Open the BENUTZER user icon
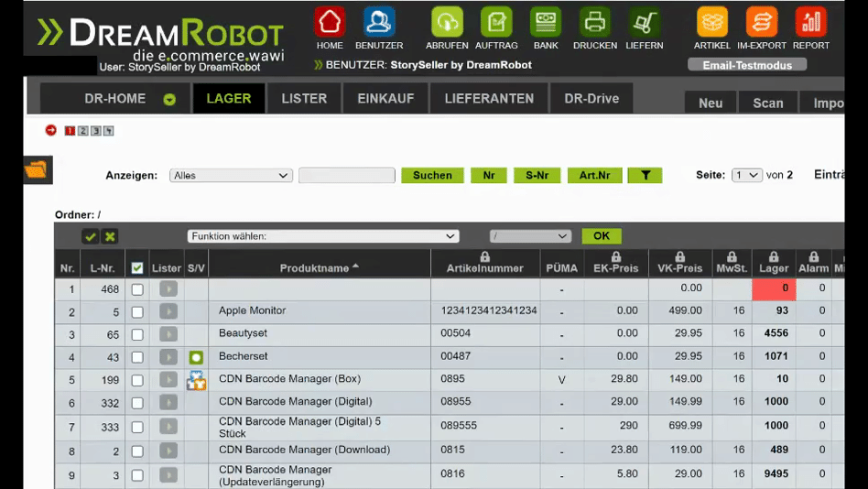Image resolution: width=868 pixels, height=489 pixels. 379,22
